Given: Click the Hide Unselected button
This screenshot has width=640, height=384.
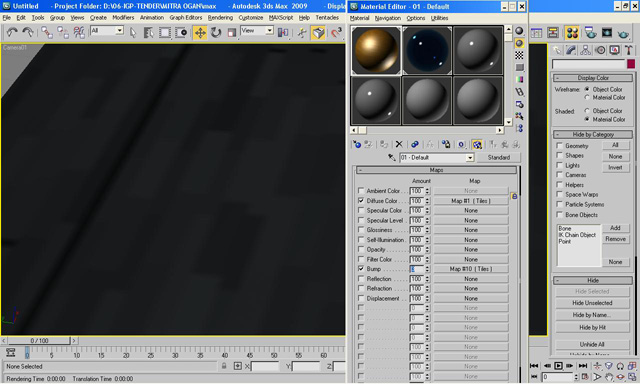Looking at the screenshot, I should [x=592, y=303].
